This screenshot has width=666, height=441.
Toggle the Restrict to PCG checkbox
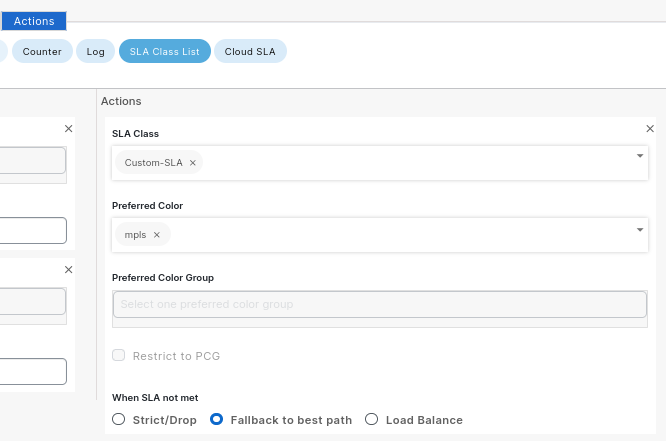tap(119, 356)
